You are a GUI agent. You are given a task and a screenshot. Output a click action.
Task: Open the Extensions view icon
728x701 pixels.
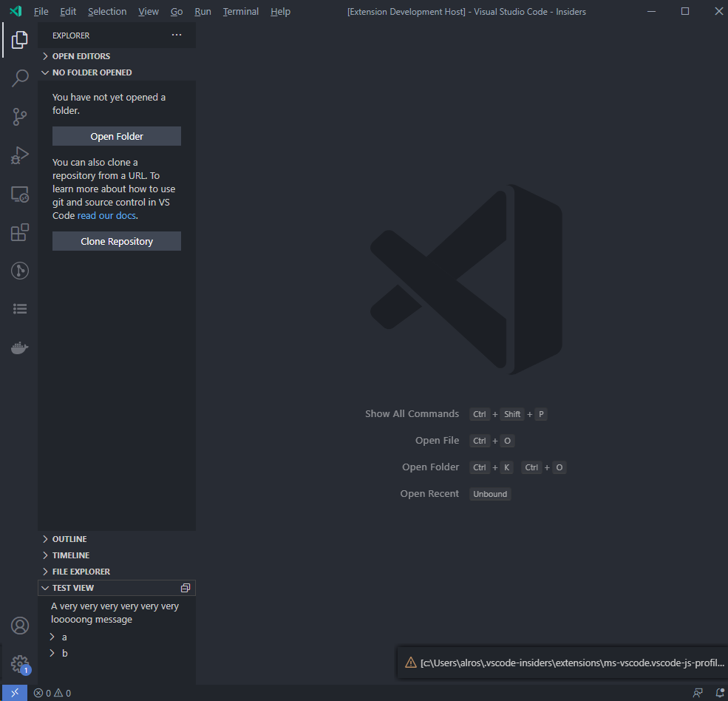(x=20, y=231)
